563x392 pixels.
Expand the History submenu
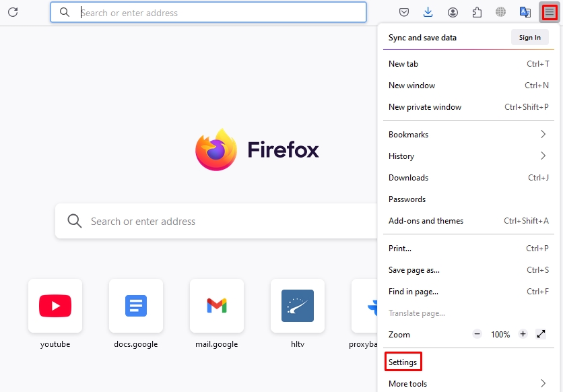(469, 156)
